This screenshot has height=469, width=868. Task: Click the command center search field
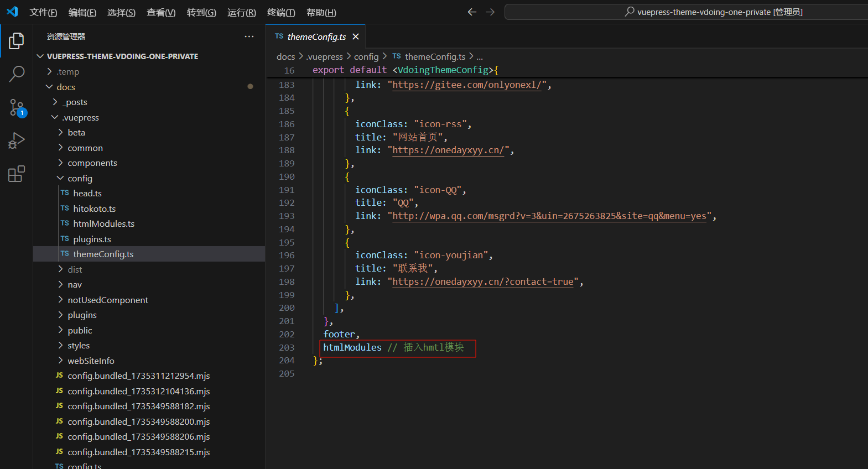686,12
